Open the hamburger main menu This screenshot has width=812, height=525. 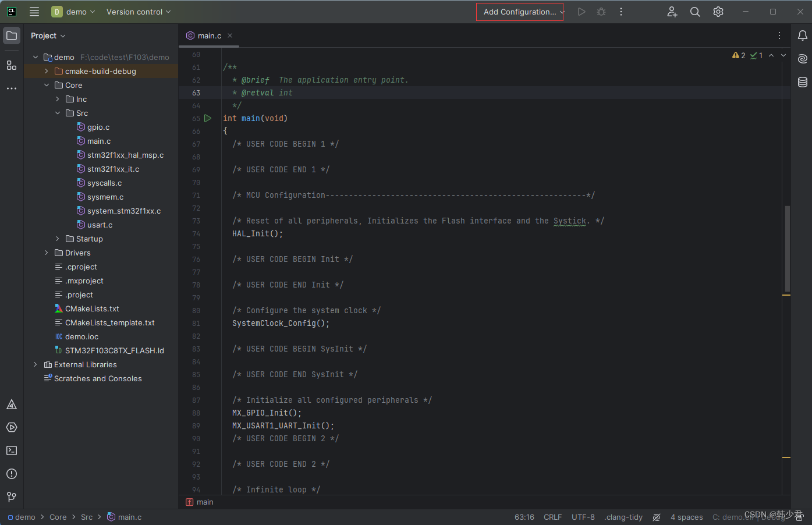(x=34, y=11)
